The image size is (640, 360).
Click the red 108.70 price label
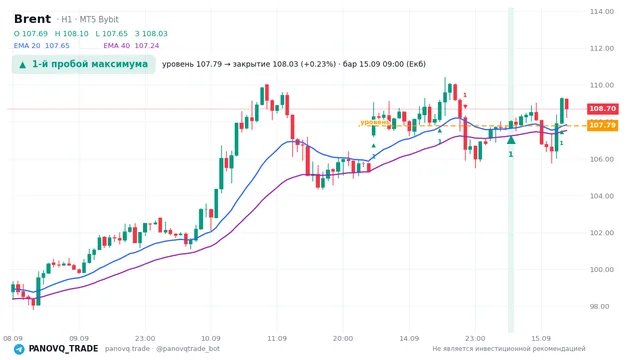[x=602, y=109]
